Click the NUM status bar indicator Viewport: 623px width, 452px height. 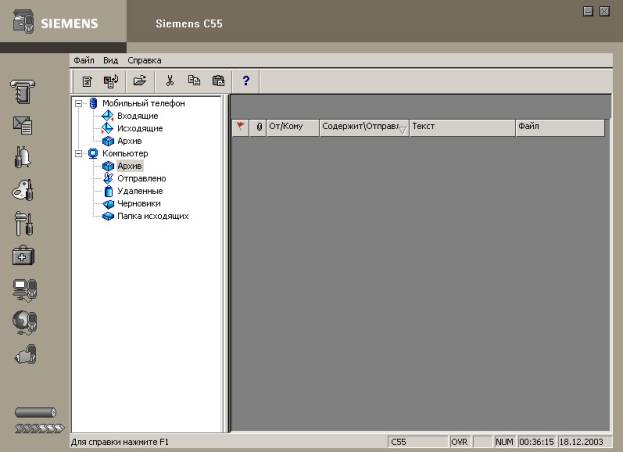(x=504, y=442)
